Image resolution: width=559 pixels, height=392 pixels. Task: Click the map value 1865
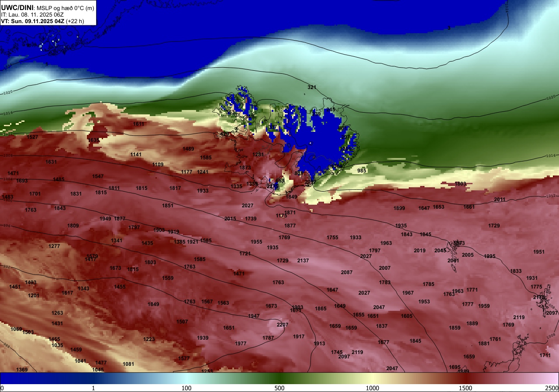pos(321,309)
